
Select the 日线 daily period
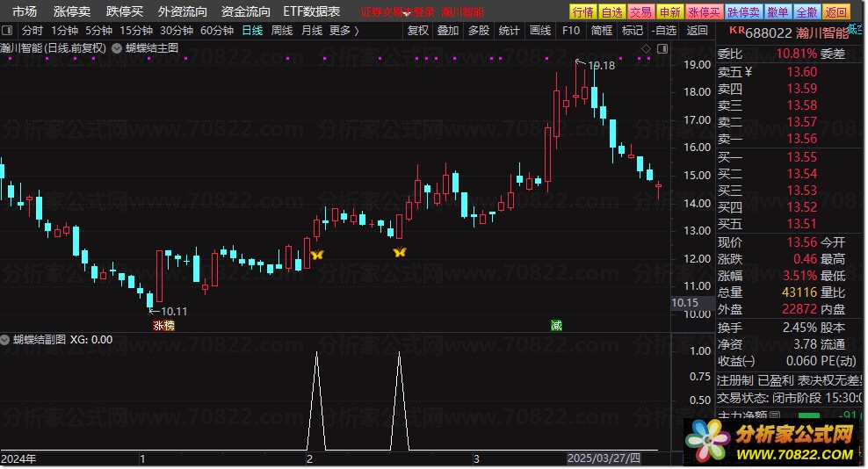click(252, 31)
